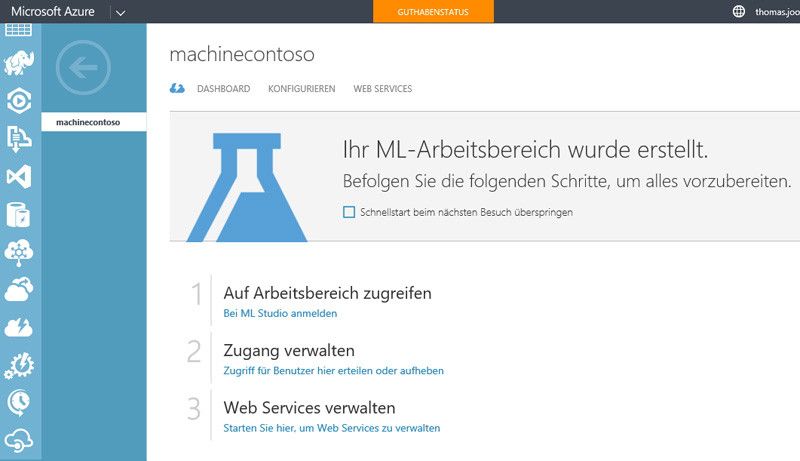Check Schnellstart beim nächsten Besuch überspringen
This screenshot has width=800, height=461.
pos(349,212)
